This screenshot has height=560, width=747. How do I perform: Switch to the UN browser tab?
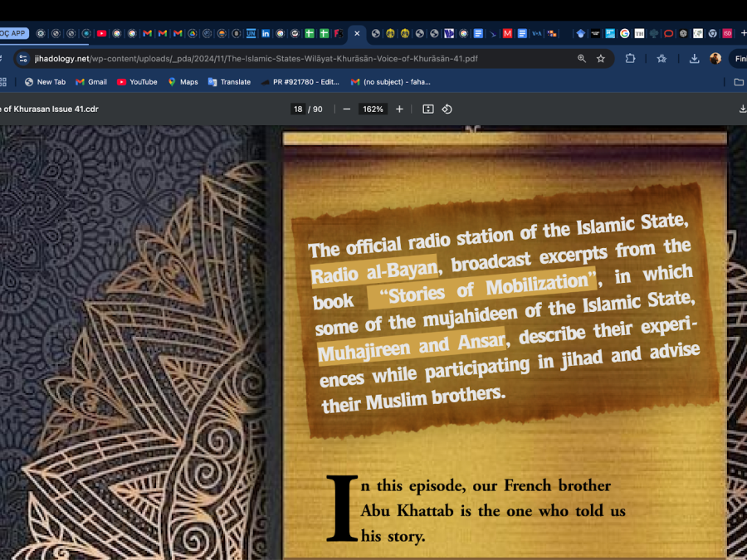(x=251, y=33)
